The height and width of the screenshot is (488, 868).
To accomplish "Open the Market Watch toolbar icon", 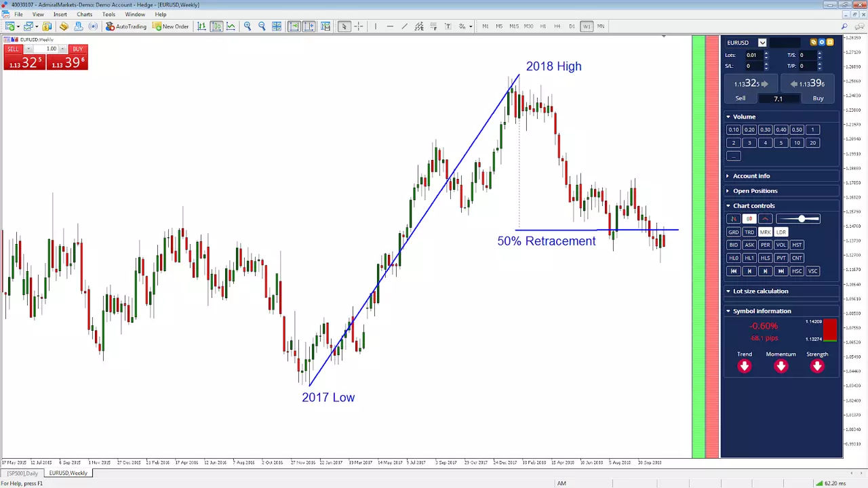I will click(x=47, y=26).
